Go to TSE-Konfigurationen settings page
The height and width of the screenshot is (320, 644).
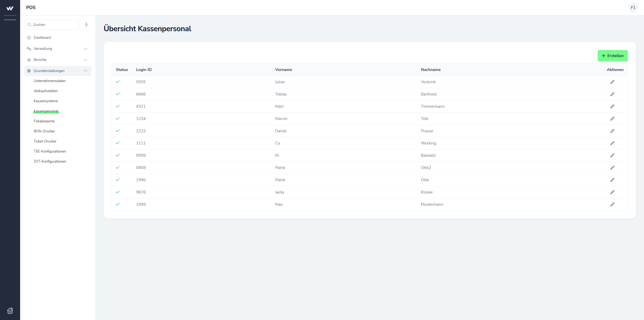[50, 151]
